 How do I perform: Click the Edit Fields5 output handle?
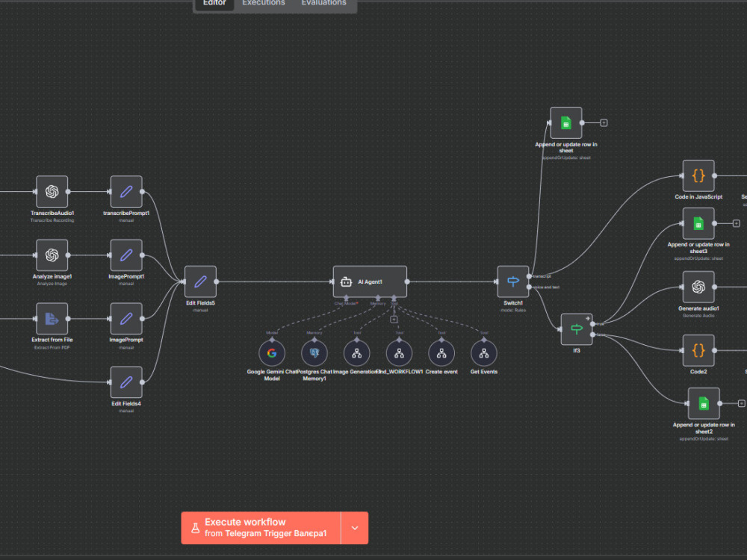pyautogui.click(x=217, y=281)
